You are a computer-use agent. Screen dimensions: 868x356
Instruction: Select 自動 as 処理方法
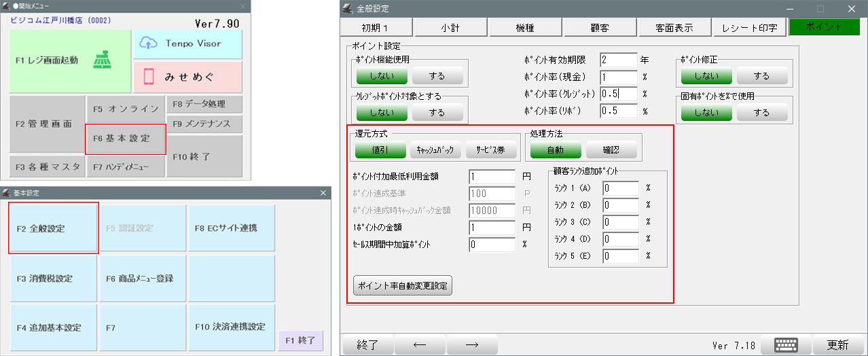(556, 149)
